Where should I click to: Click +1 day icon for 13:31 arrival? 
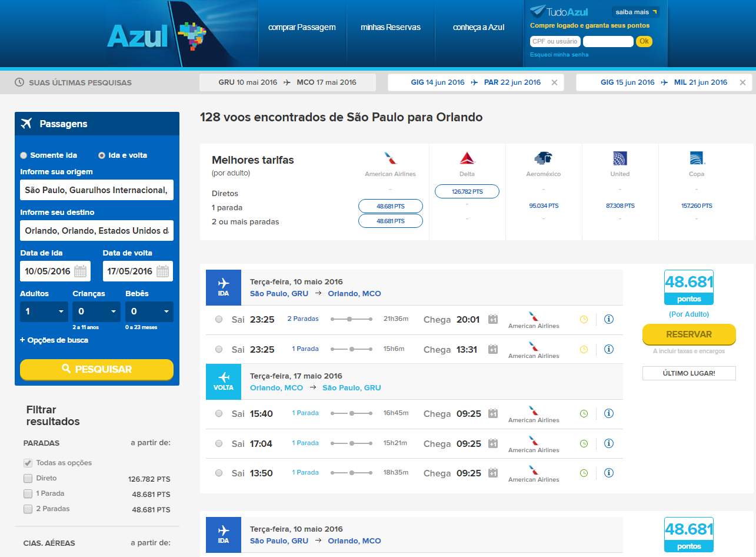point(493,349)
